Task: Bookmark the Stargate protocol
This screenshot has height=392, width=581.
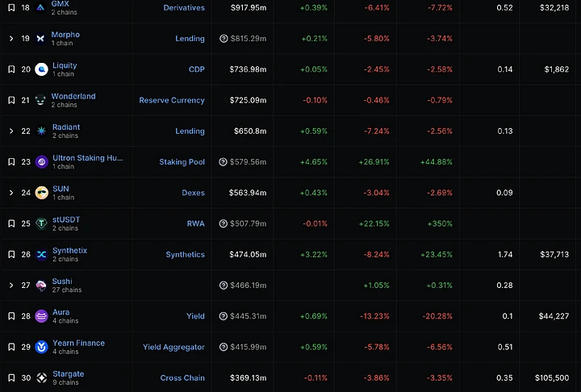Action: coord(11,378)
